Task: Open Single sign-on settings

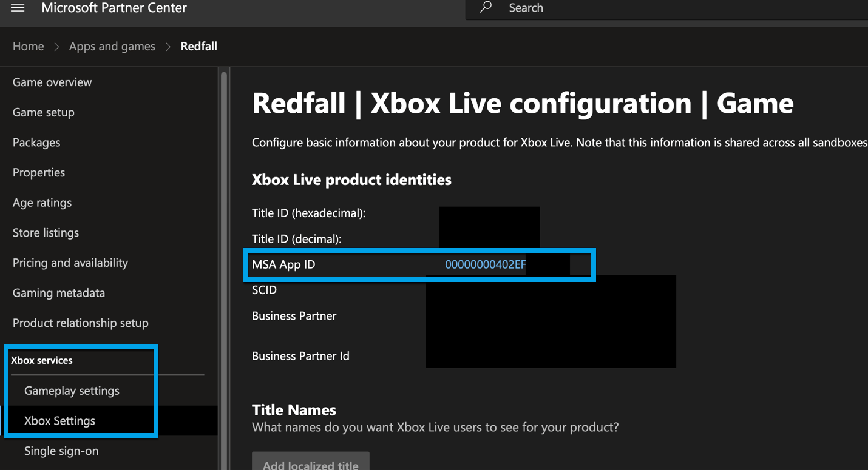Action: (61, 451)
